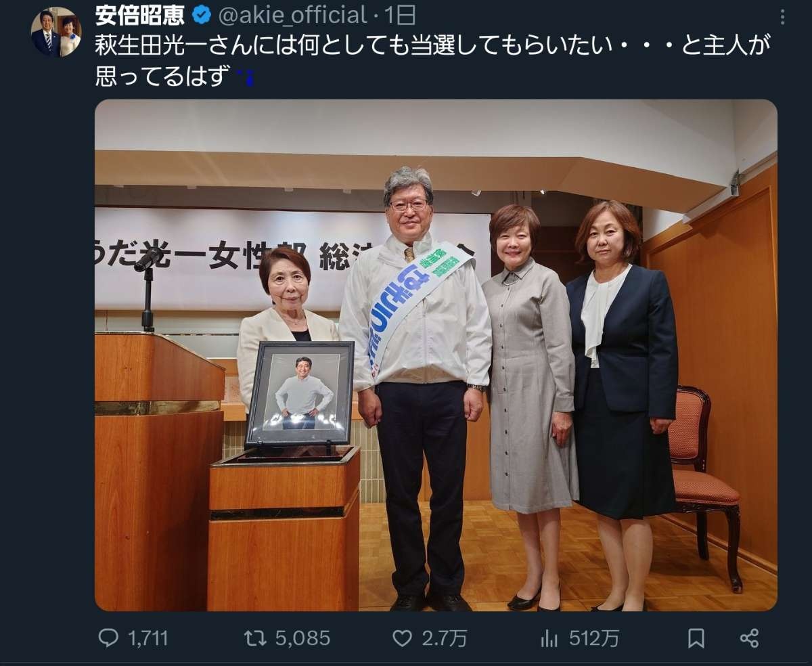
Task: Click the 1,711 replies count
Action: pyautogui.click(x=146, y=638)
